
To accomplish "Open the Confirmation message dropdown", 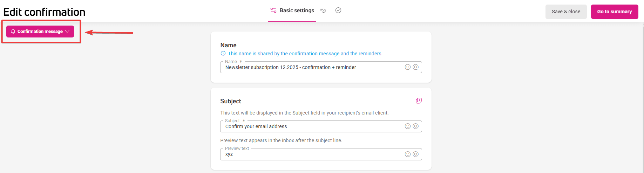I will (x=40, y=32).
